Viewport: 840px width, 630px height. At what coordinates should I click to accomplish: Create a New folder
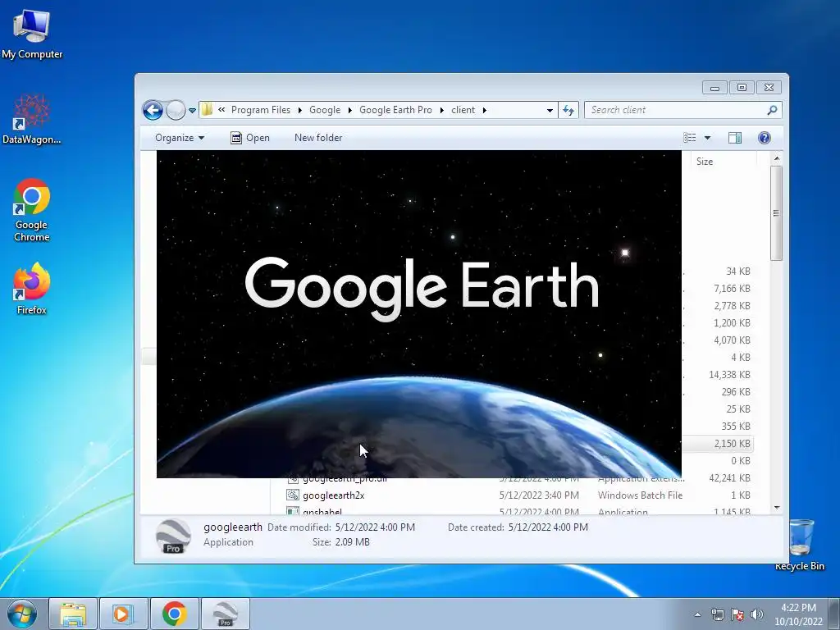318,138
